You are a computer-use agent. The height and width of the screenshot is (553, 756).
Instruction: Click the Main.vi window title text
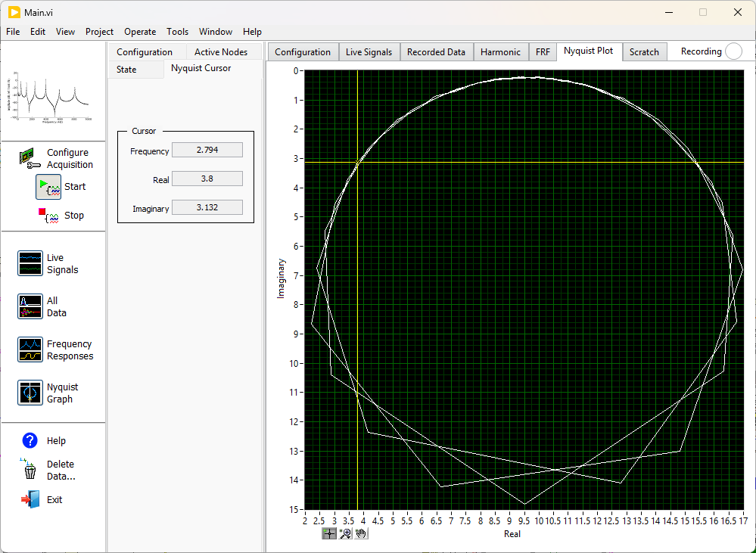coord(39,13)
